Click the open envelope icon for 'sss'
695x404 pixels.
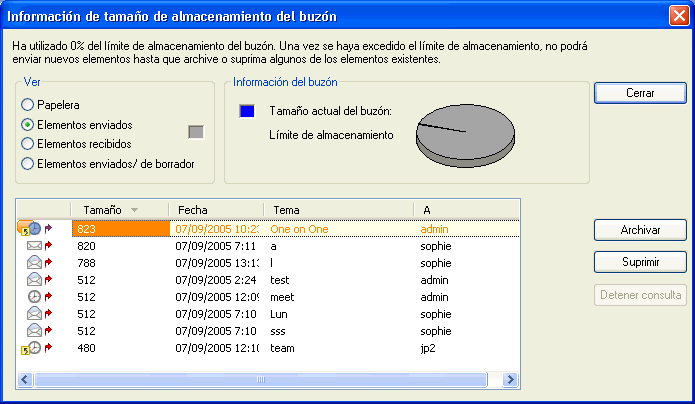pos(34,330)
